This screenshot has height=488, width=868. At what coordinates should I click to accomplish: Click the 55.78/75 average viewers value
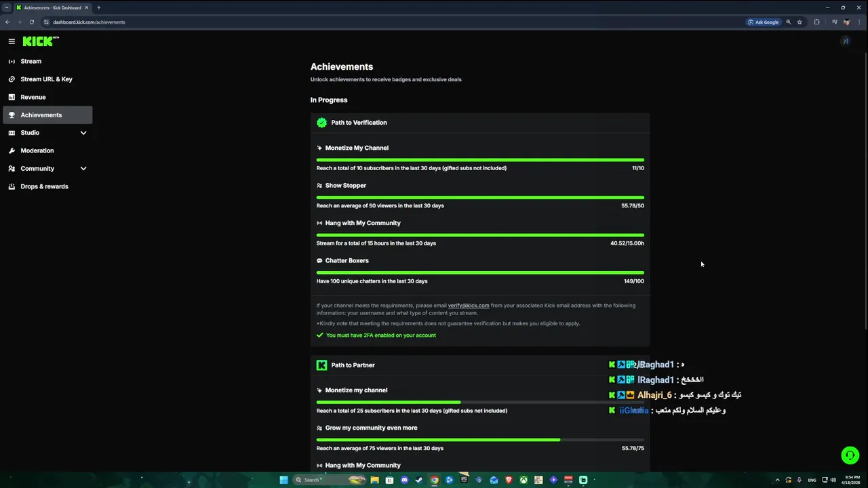633,449
